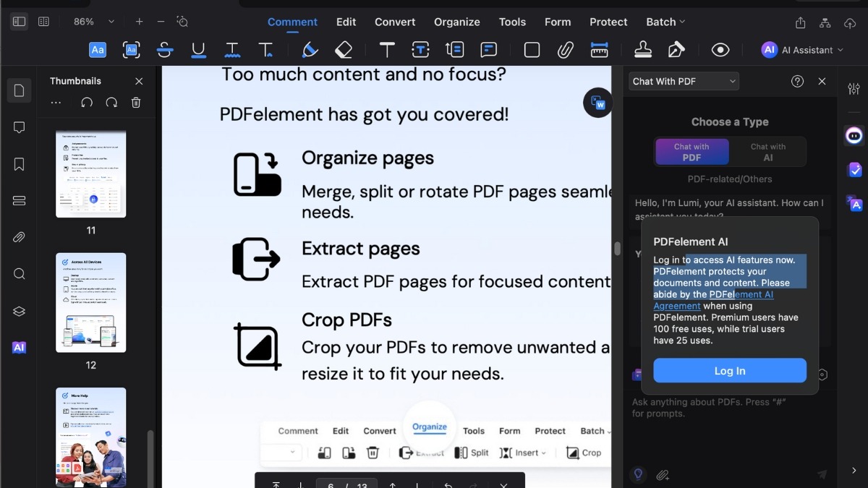
Task: Open the Measure ruler tool
Action: pos(599,50)
